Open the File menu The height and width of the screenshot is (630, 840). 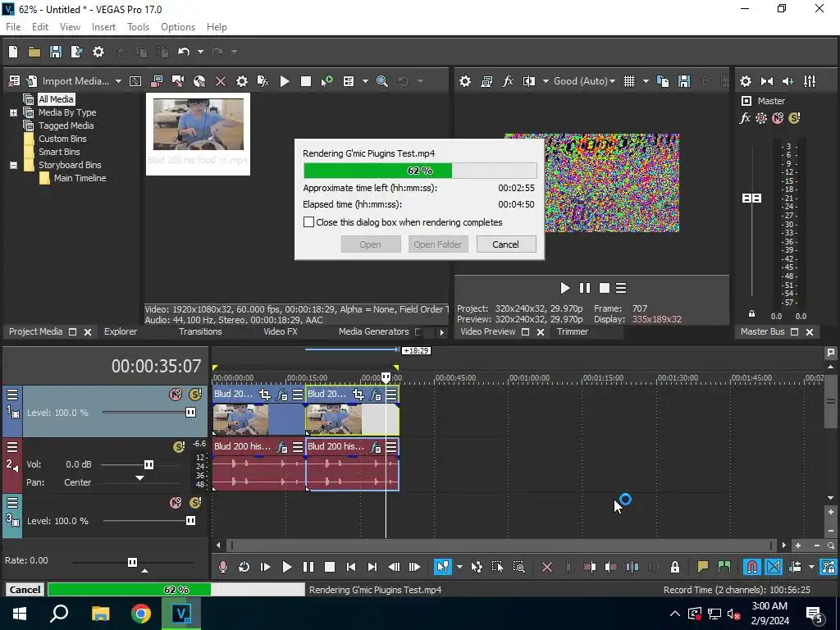tap(13, 27)
